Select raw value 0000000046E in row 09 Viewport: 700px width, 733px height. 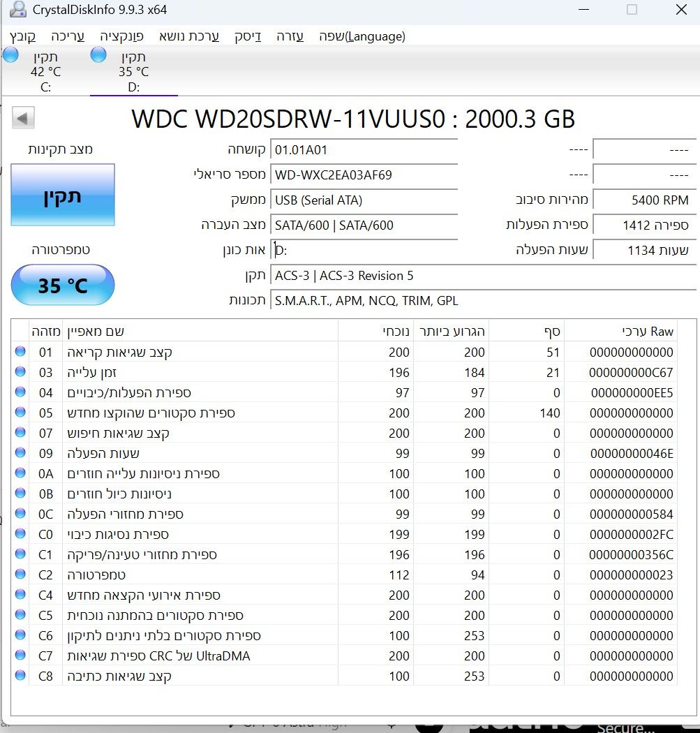(x=632, y=454)
